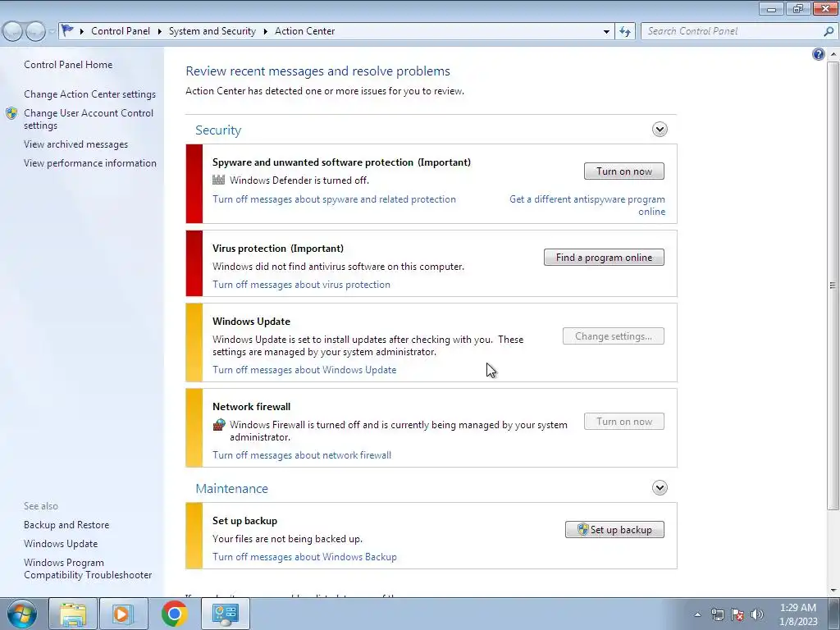Expand arrow before Control Panel breadcrumb

[x=82, y=31]
